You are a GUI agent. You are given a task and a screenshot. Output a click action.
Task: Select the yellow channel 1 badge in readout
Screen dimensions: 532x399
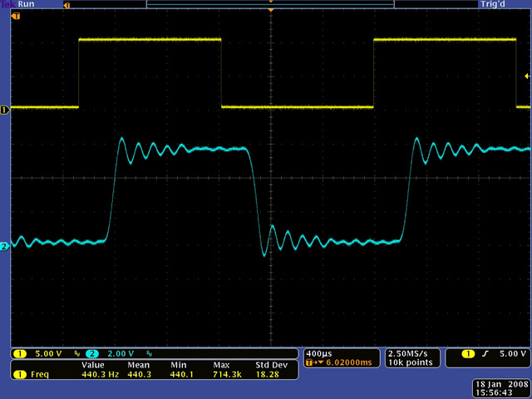pyautogui.click(x=17, y=353)
